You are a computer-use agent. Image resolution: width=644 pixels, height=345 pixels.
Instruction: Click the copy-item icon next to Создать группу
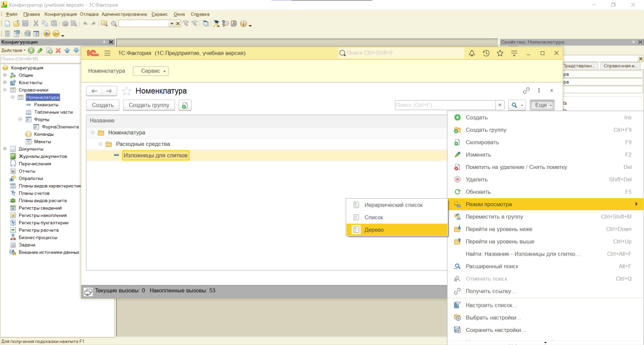pos(185,105)
